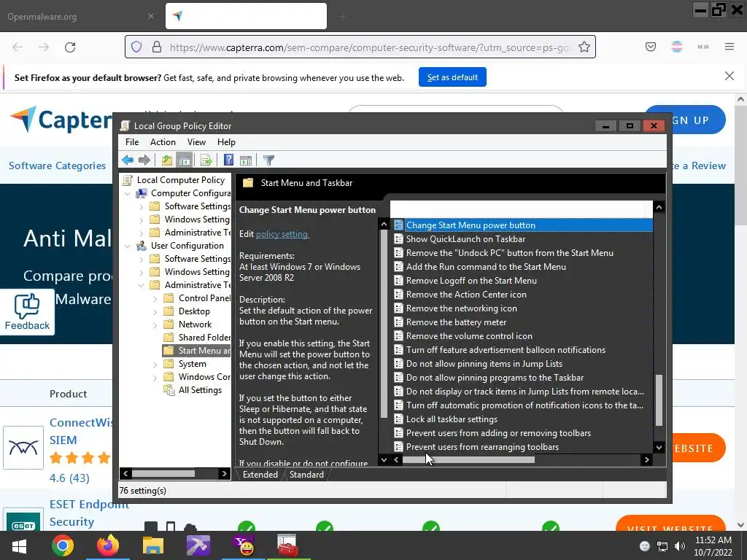This screenshot has height=560, width=747.
Task: Click Software Categories link on Capterra
Action: [57, 166]
